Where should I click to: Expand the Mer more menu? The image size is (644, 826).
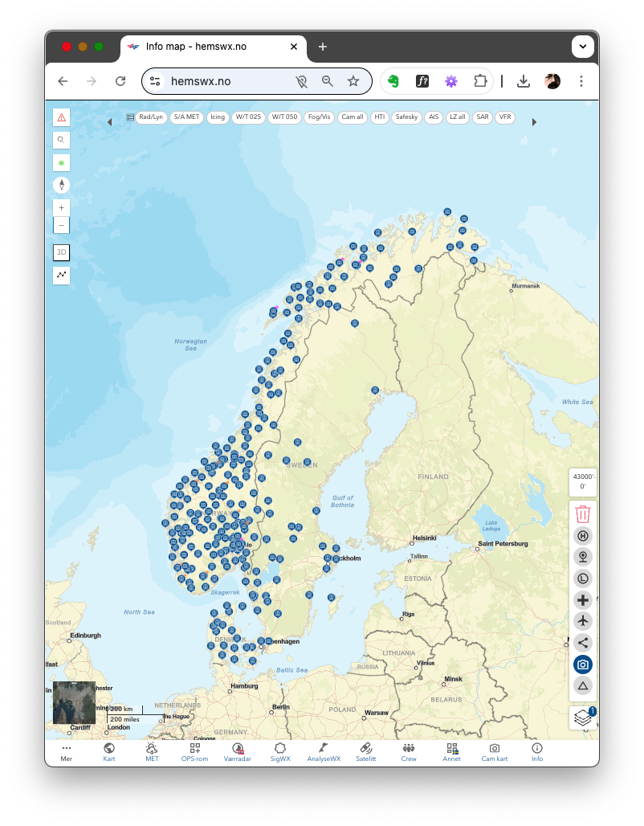point(67,753)
